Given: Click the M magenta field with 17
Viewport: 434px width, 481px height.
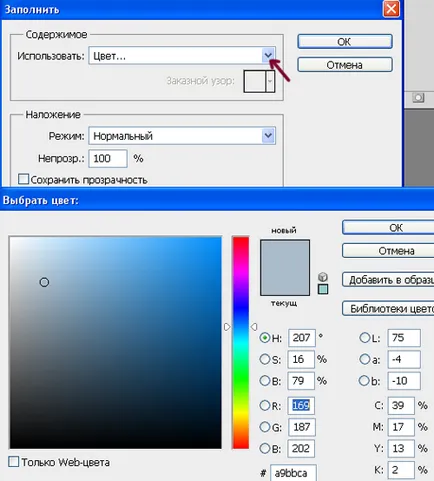Looking at the screenshot, I should [401, 427].
